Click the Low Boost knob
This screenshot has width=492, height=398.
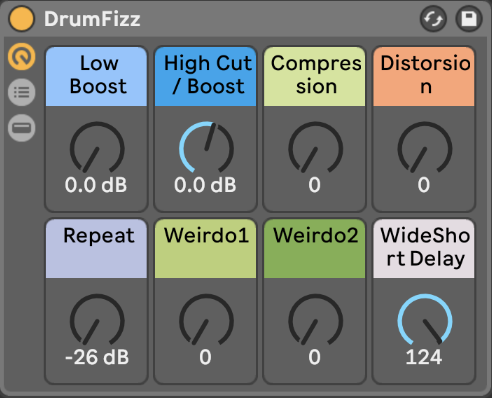[x=97, y=147]
